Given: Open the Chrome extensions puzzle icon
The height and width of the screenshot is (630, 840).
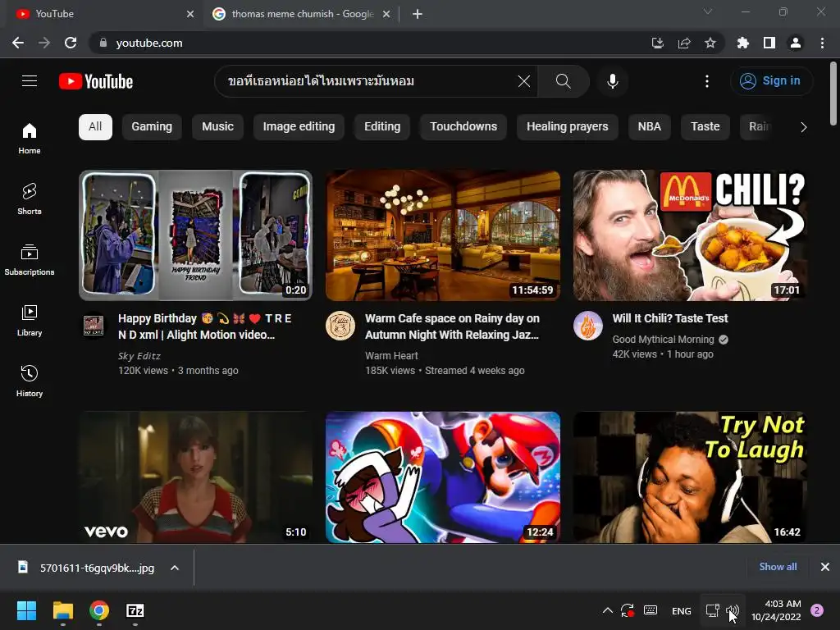Looking at the screenshot, I should tap(742, 43).
